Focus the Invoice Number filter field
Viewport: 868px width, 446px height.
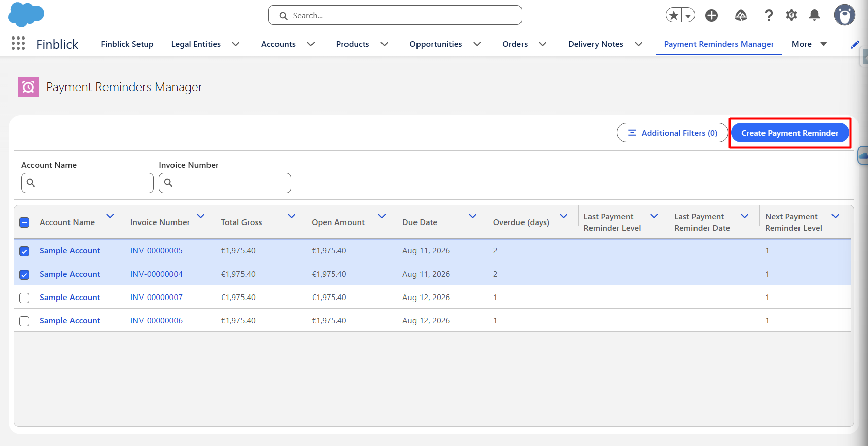(x=225, y=183)
